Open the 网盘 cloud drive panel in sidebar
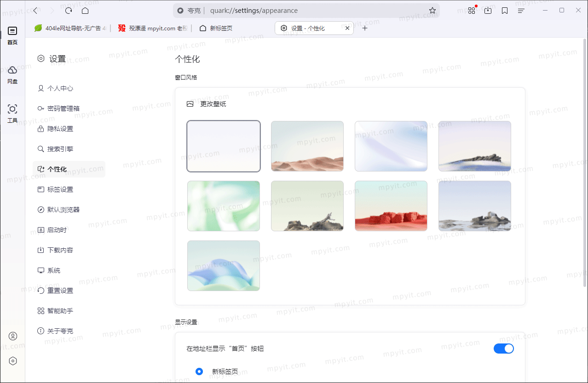The image size is (588, 383). tap(12, 74)
